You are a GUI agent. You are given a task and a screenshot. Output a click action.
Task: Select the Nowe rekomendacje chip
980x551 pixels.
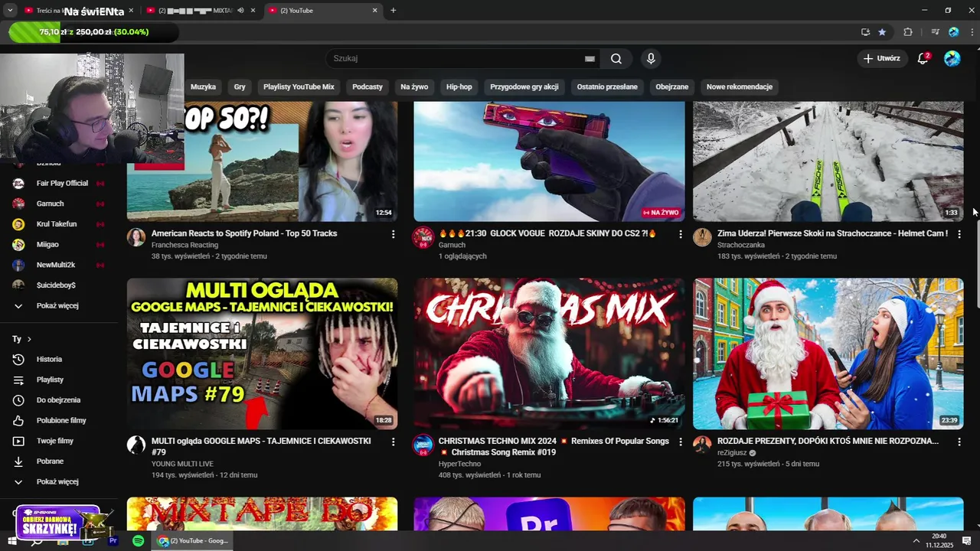[740, 86]
